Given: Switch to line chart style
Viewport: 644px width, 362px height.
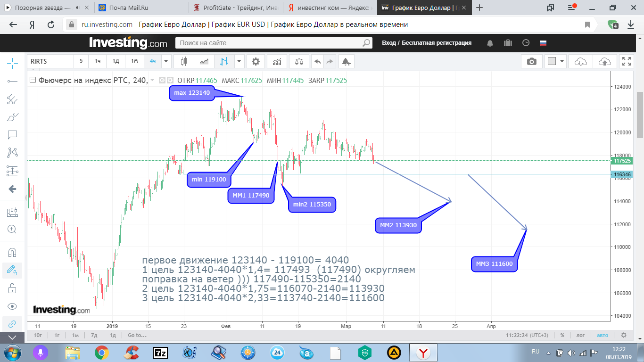Looking at the screenshot, I should [x=204, y=61].
